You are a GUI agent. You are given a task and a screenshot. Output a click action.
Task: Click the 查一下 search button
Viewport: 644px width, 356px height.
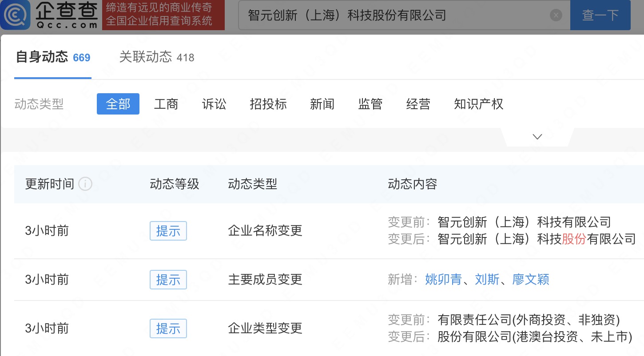coord(600,16)
